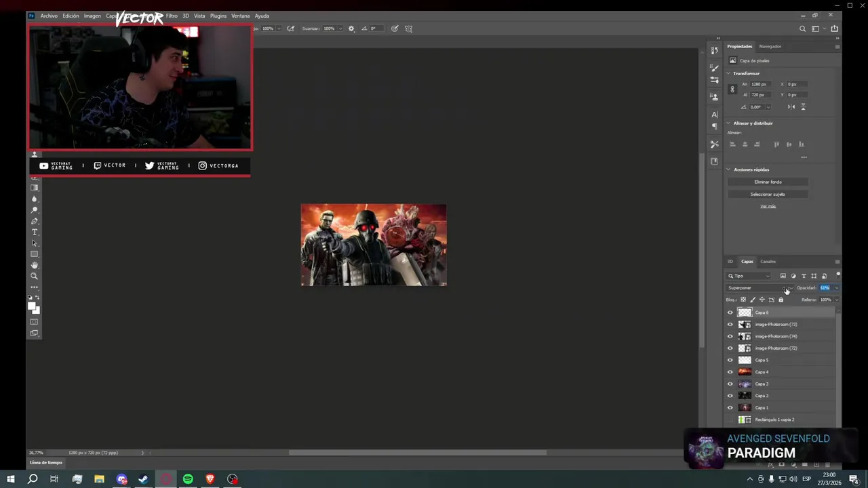
Task: Click the flip horizontal icon in Transformar
Action: click(x=791, y=107)
